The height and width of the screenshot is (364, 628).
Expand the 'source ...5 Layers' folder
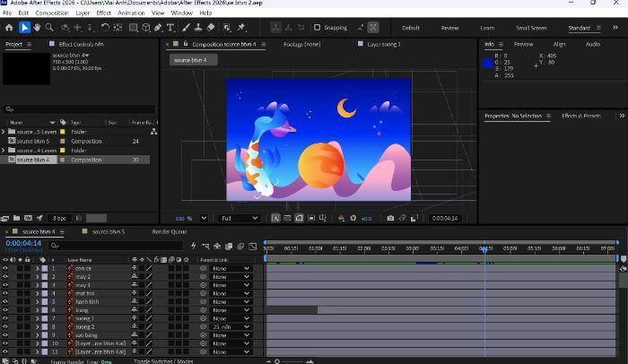point(4,132)
